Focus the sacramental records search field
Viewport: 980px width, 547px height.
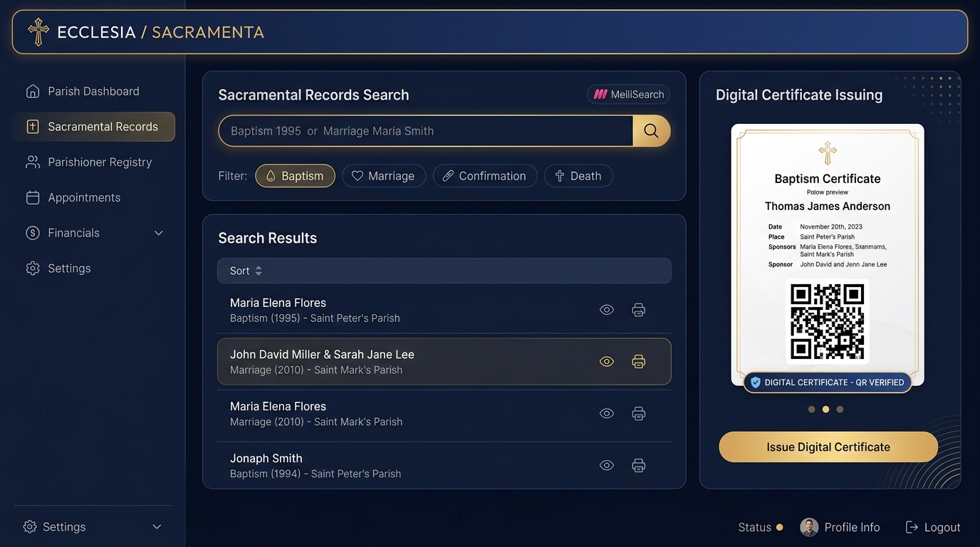(426, 131)
